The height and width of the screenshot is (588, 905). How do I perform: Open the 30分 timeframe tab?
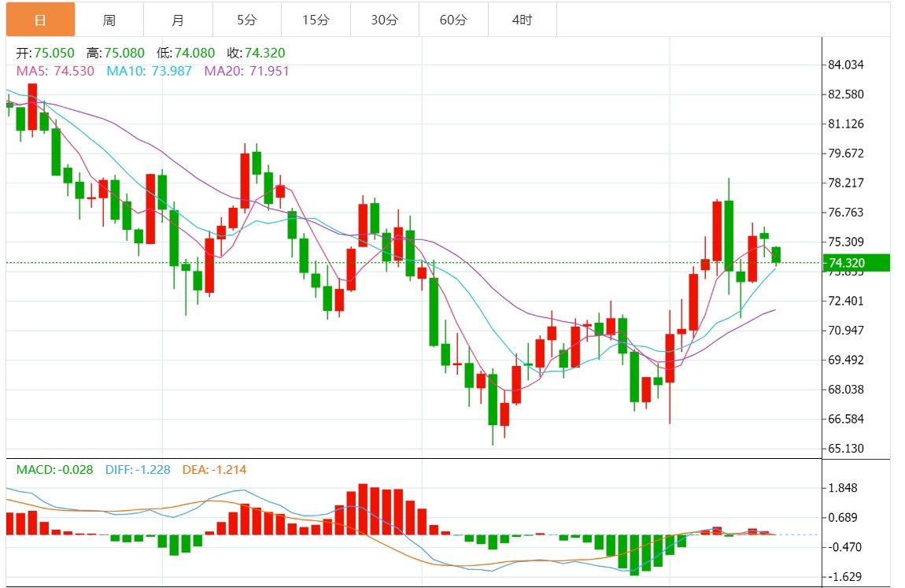[384, 20]
